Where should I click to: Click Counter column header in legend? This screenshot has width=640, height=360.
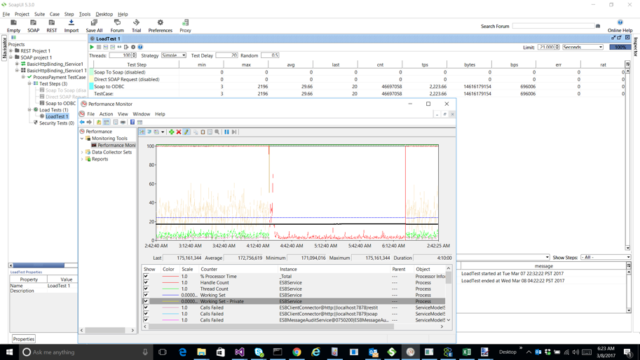[x=238, y=269]
